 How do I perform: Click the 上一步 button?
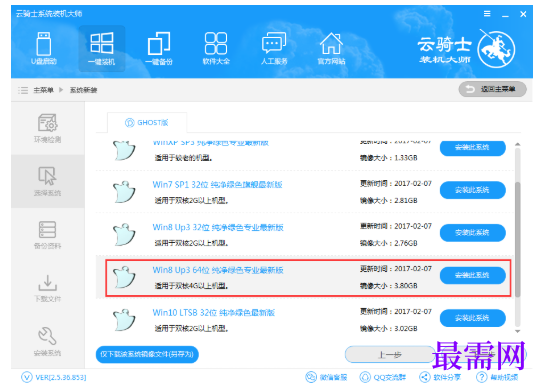[x=390, y=355]
